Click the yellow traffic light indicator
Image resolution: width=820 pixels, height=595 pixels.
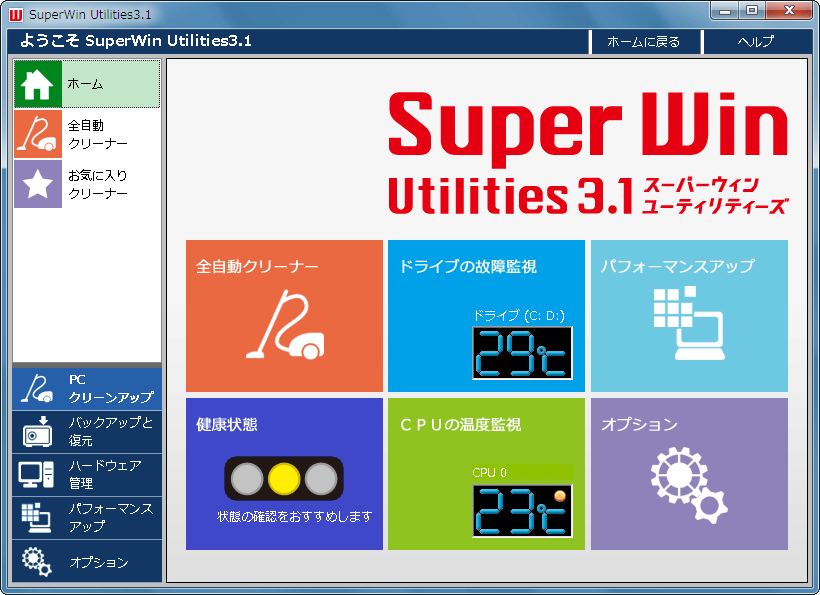pyautogui.click(x=284, y=479)
